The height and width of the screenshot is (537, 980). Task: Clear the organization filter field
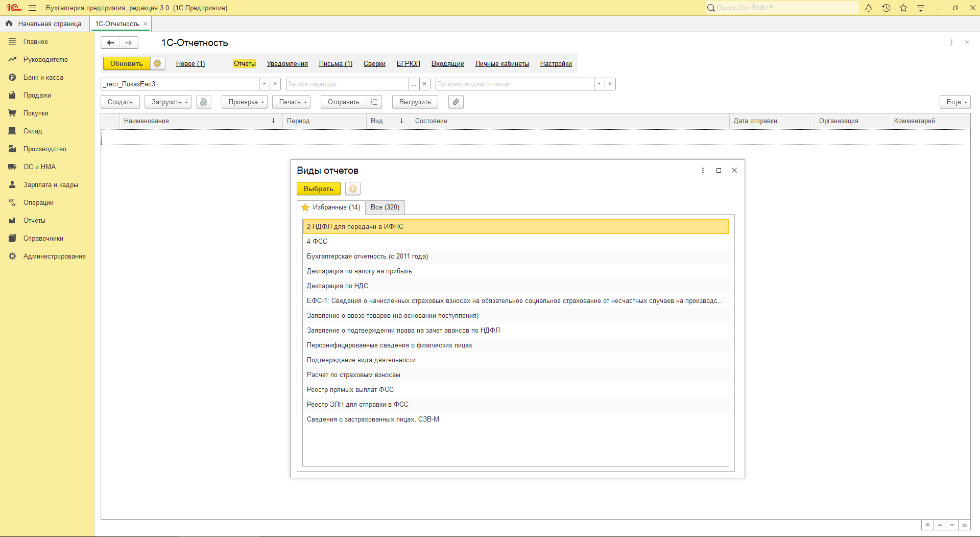click(x=275, y=84)
